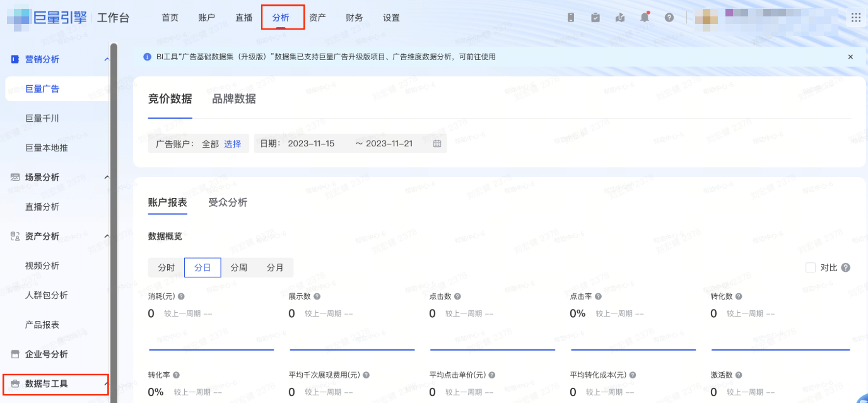868x403 pixels.
Task: Collapse the 场景分析 section chevron
Action: click(106, 177)
